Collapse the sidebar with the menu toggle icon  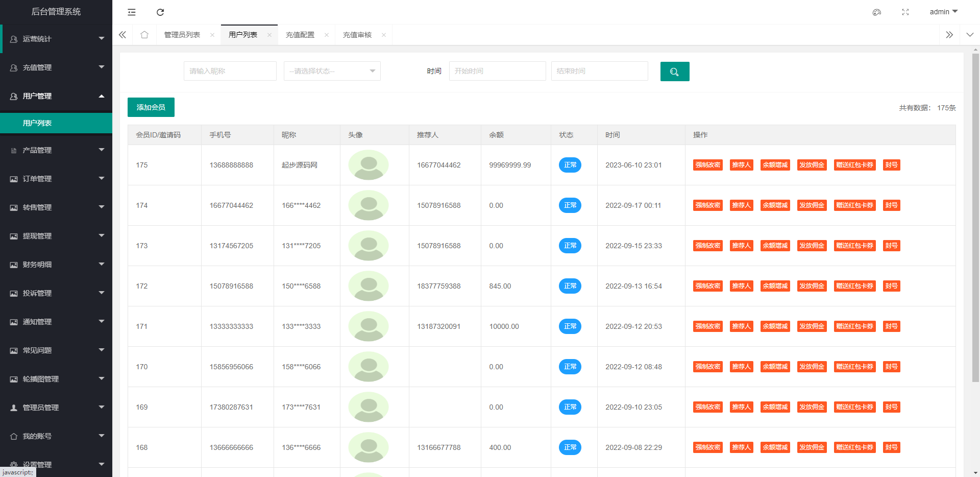[132, 12]
